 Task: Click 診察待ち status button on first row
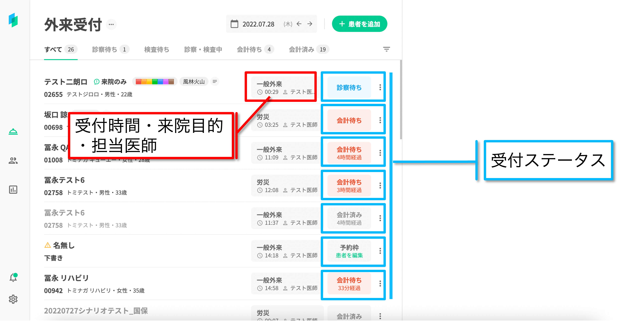point(349,87)
